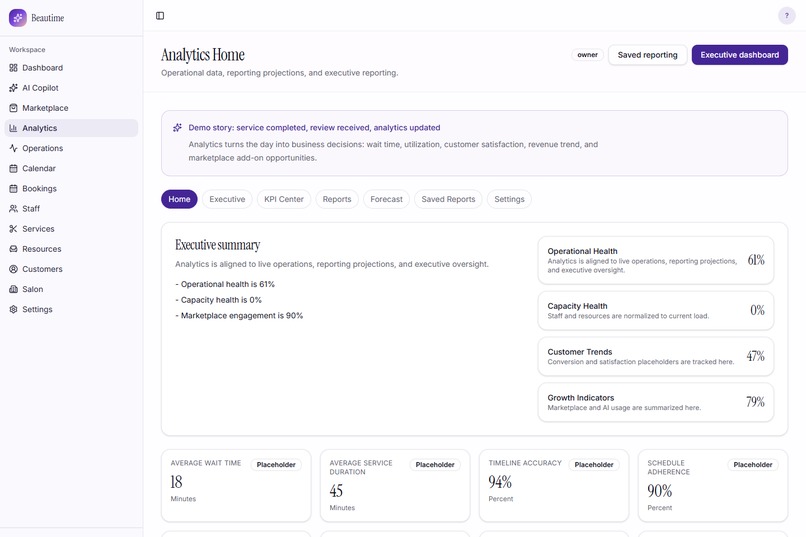Go to AI Copilot page
The image size is (806, 537).
point(71,88)
